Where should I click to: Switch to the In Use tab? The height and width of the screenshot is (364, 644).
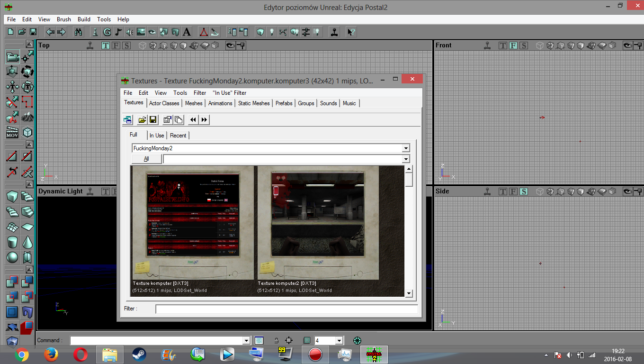pos(157,136)
